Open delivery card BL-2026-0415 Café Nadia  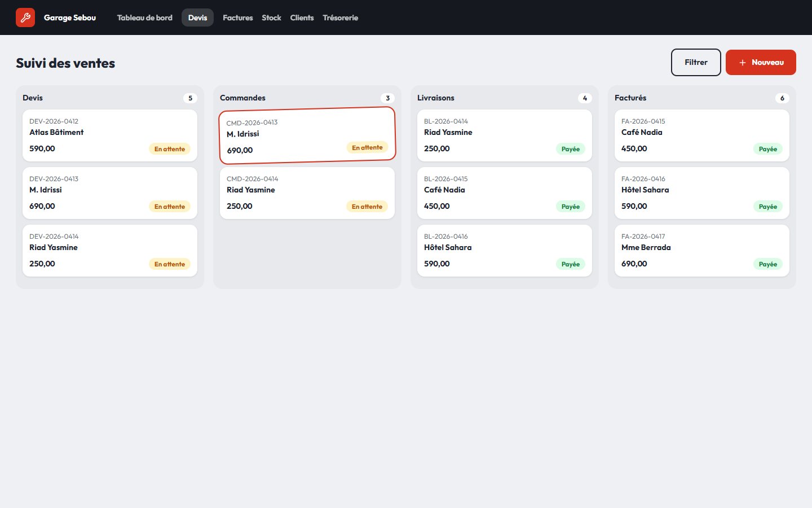pyautogui.click(x=505, y=193)
